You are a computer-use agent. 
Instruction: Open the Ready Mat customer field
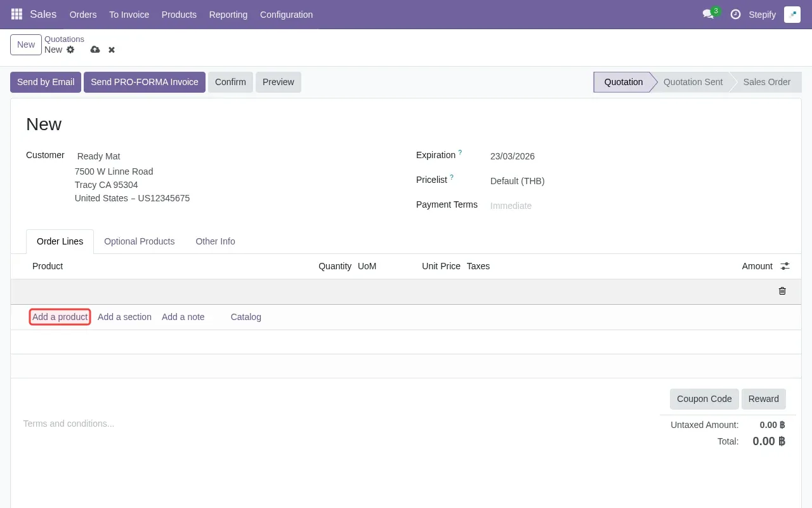coord(98,156)
